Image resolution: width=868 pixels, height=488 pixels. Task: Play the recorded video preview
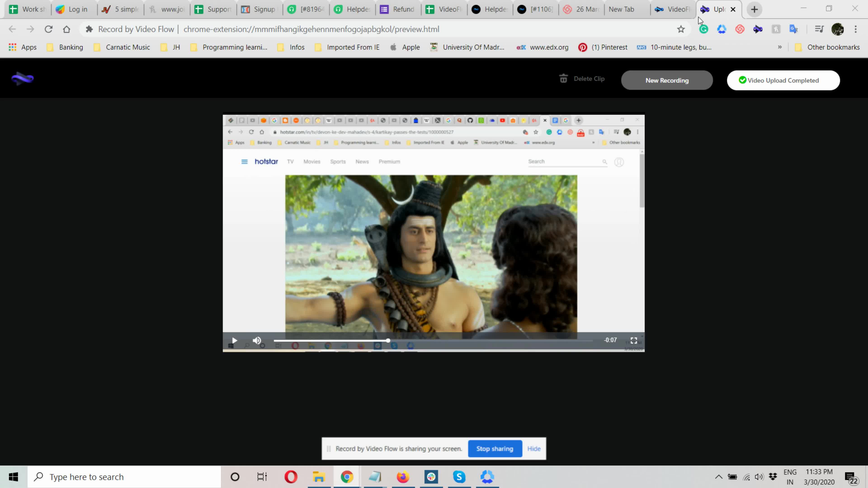pyautogui.click(x=235, y=340)
